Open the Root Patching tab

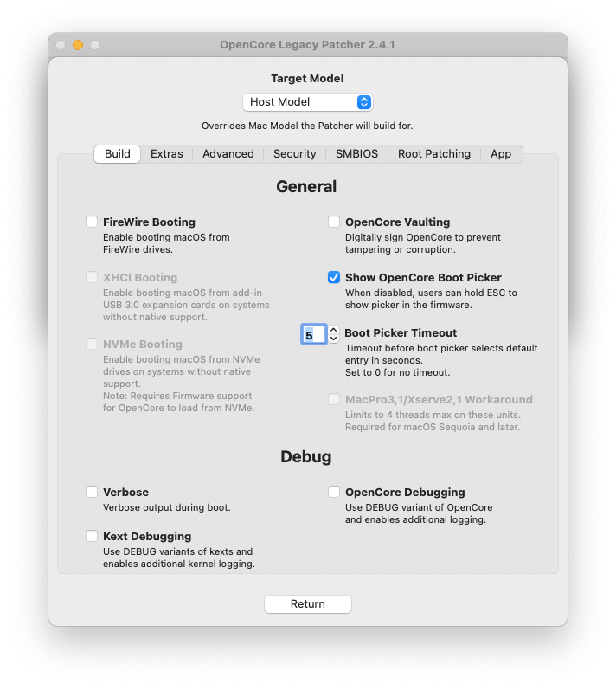tap(434, 154)
